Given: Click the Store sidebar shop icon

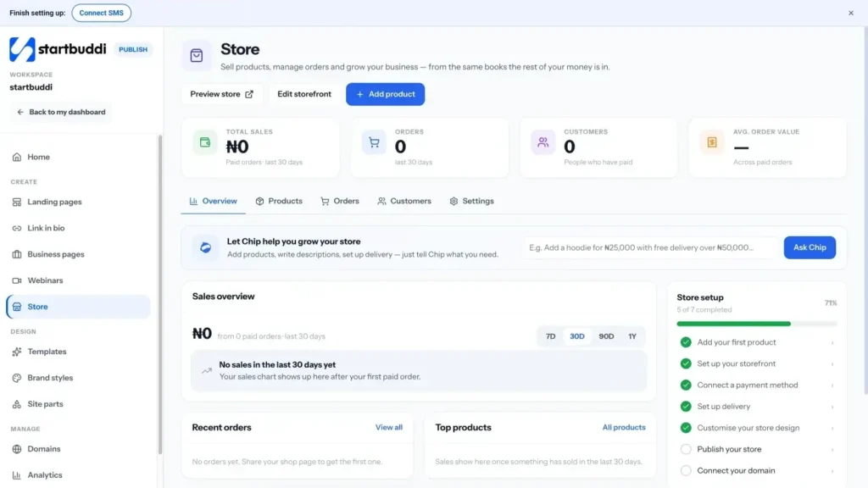Looking at the screenshot, I should pyautogui.click(x=17, y=307).
